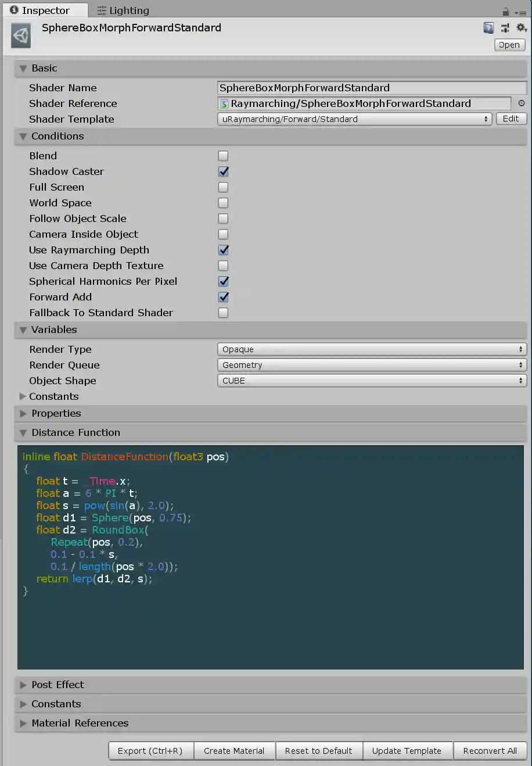Open the Inspector panel options menu

pyautogui.click(x=520, y=12)
